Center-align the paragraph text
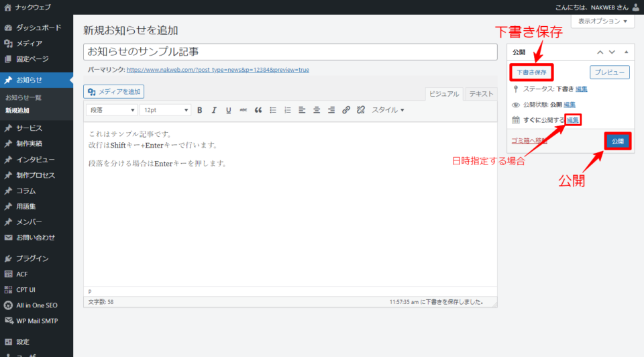Image resolution: width=644 pixels, height=357 pixels. (317, 110)
